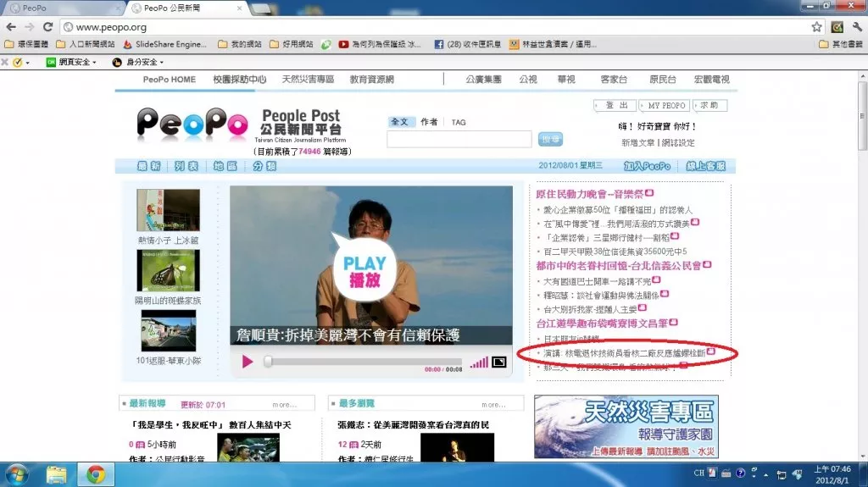868x487 pixels.
Task: Show hidden system tray icons
Action: (x=766, y=475)
